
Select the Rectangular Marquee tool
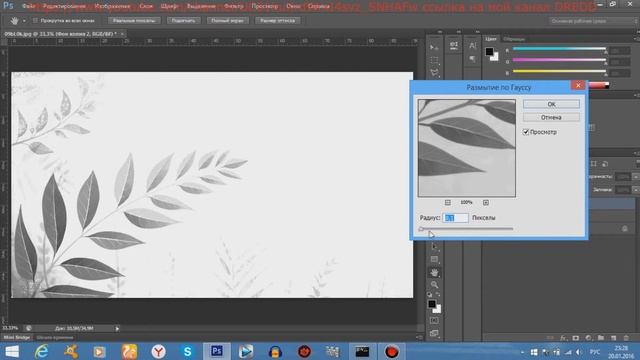(434, 60)
